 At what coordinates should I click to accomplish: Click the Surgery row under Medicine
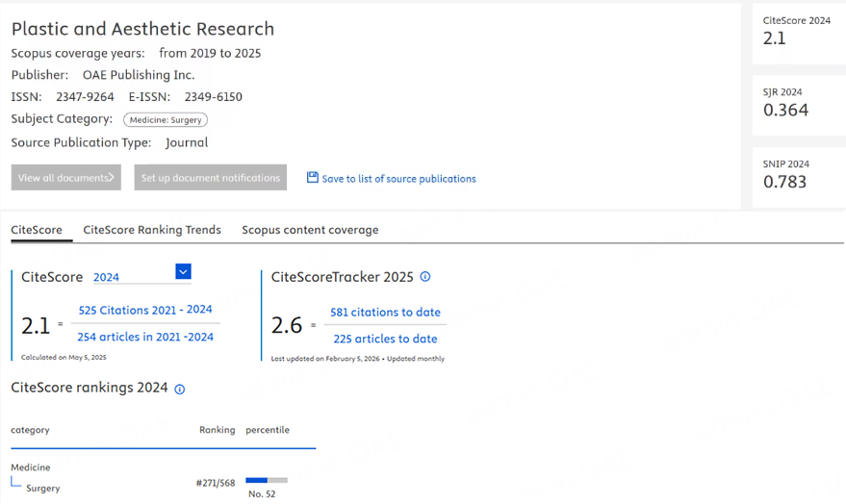point(43,489)
